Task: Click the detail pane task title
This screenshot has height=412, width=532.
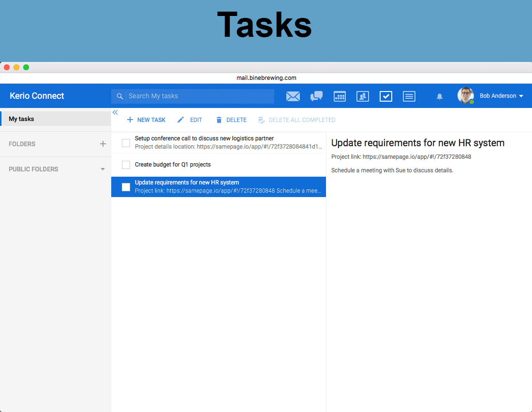Action: [x=418, y=143]
